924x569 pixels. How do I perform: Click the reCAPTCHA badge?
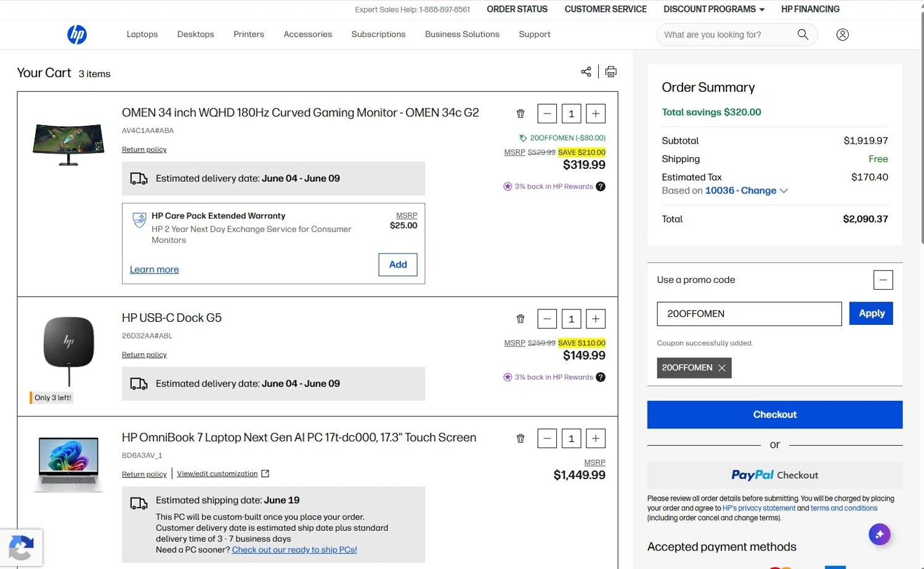(22, 548)
